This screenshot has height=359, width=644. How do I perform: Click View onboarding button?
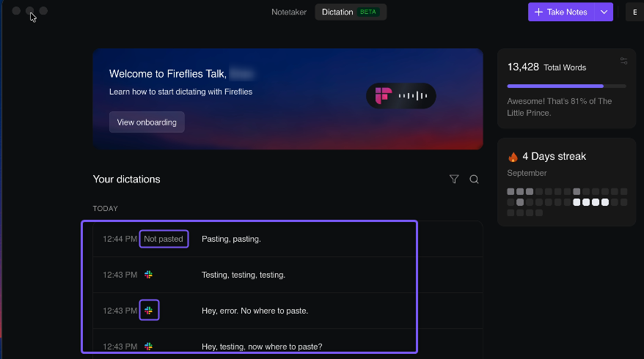coord(147,122)
